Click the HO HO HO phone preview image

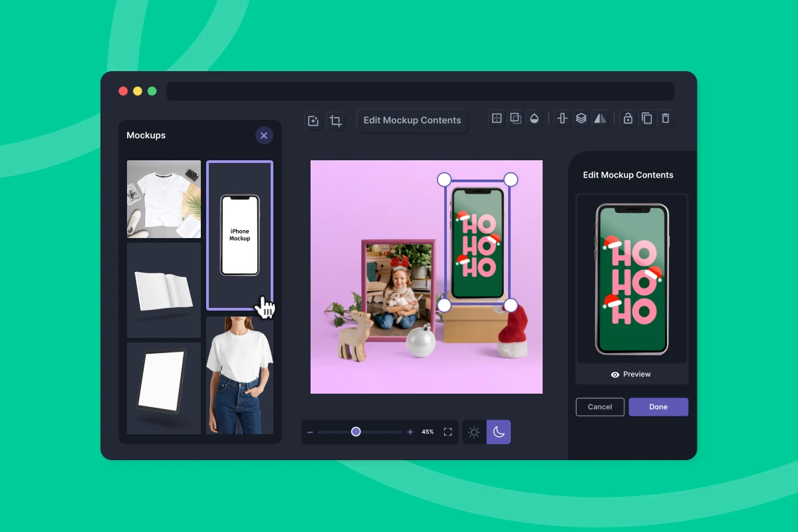632,279
